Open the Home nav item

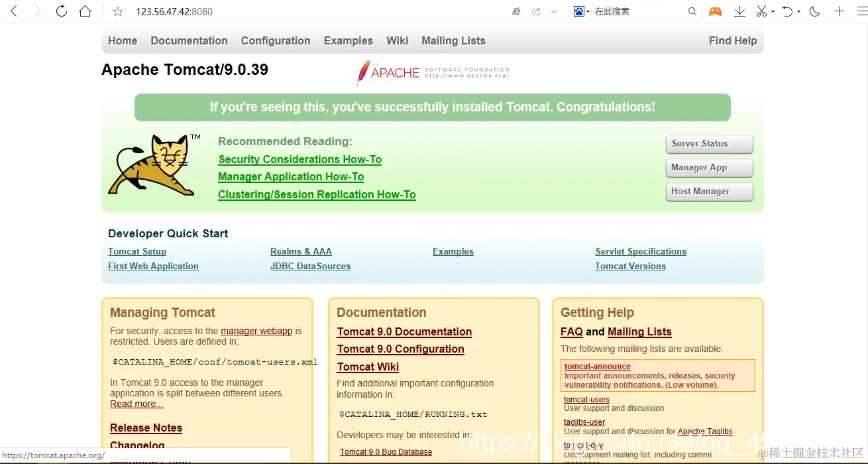pyautogui.click(x=123, y=40)
